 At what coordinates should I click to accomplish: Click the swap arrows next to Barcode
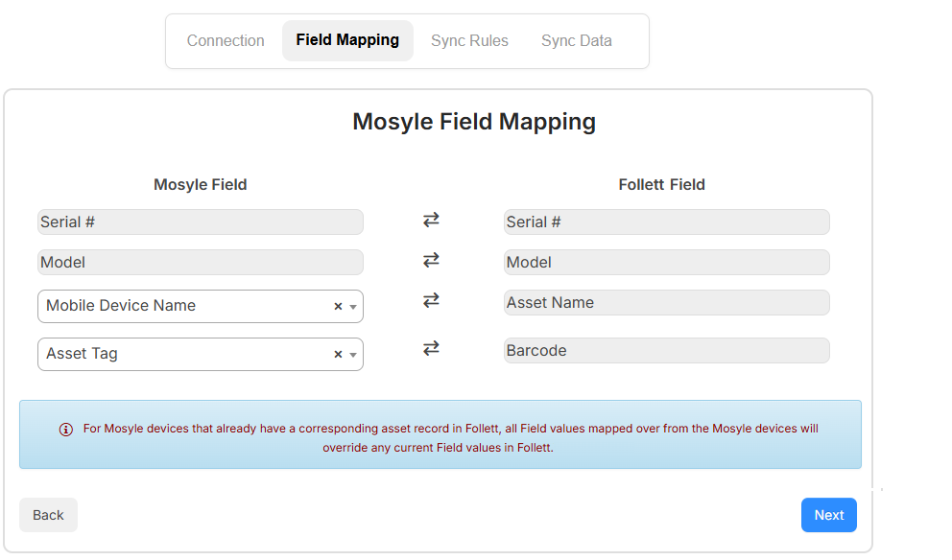(431, 348)
